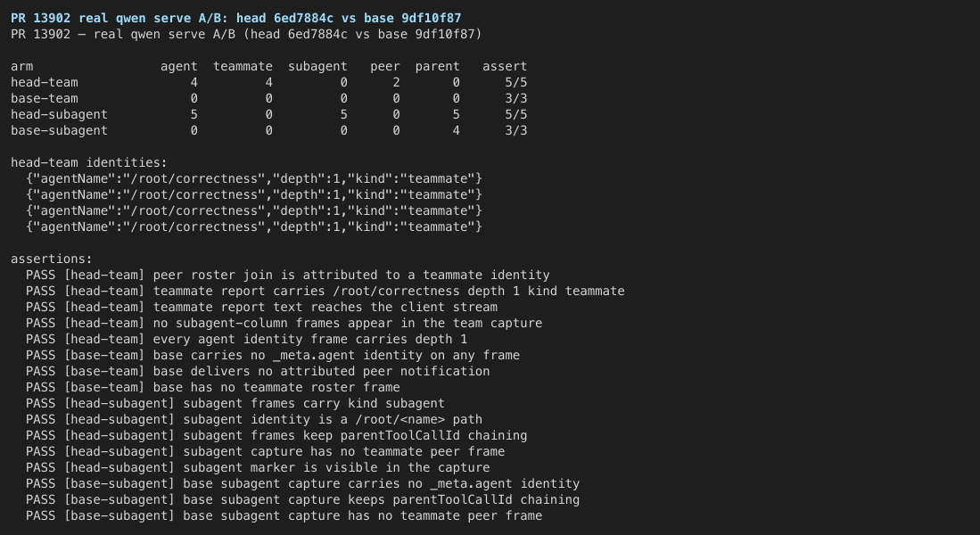Click the 'every agent identity frame carries depth' line
The width and height of the screenshot is (980, 535).
click(x=246, y=340)
